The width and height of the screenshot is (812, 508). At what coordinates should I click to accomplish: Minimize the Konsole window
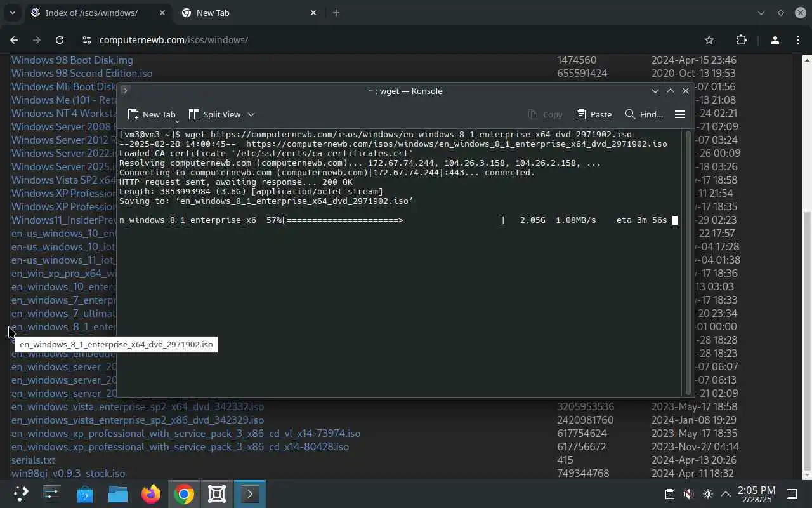[x=655, y=91]
